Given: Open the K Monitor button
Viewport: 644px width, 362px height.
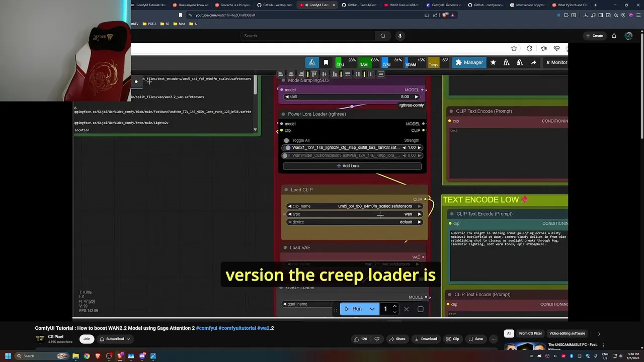Looking at the screenshot, I should pyautogui.click(x=556, y=62).
